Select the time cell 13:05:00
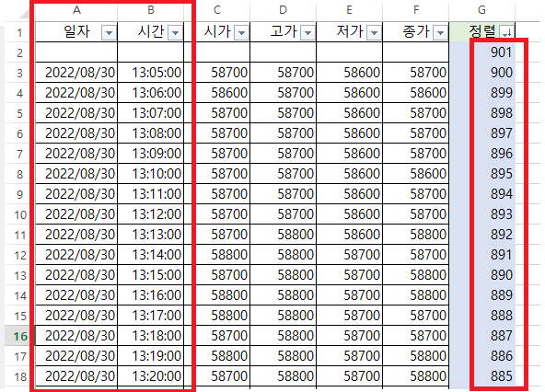Image resolution: width=545 pixels, height=392 pixels. [x=150, y=73]
